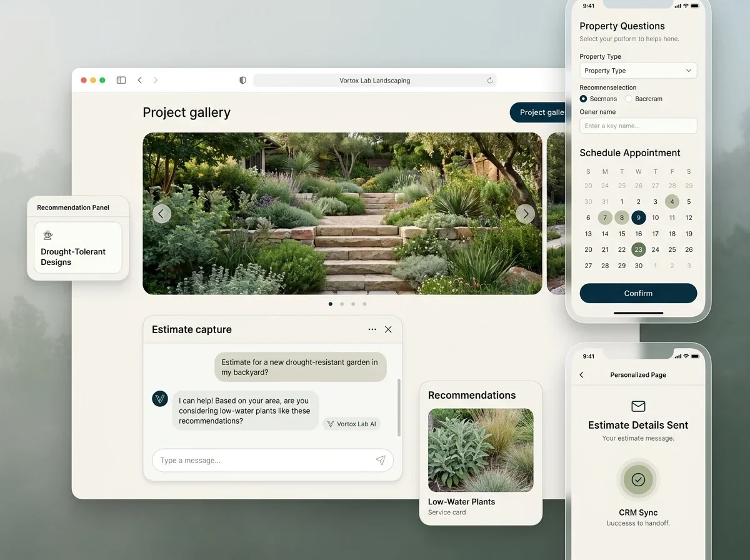Click the Vortox Lab Landscaping address bar
The image size is (750, 560).
click(x=375, y=80)
